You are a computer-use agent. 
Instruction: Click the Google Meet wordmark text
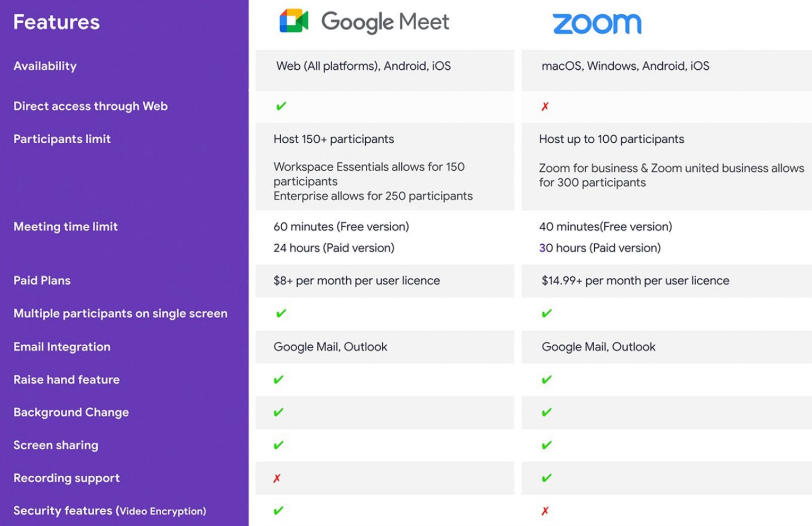coord(385,22)
